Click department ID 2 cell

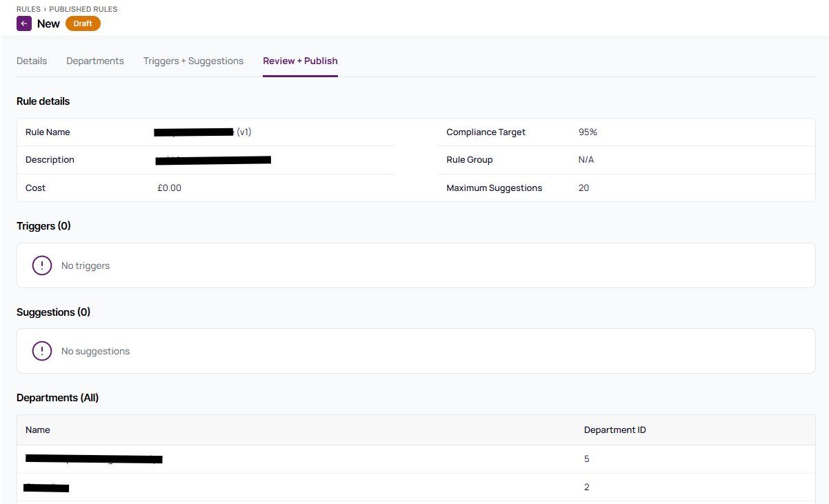pyautogui.click(x=587, y=487)
